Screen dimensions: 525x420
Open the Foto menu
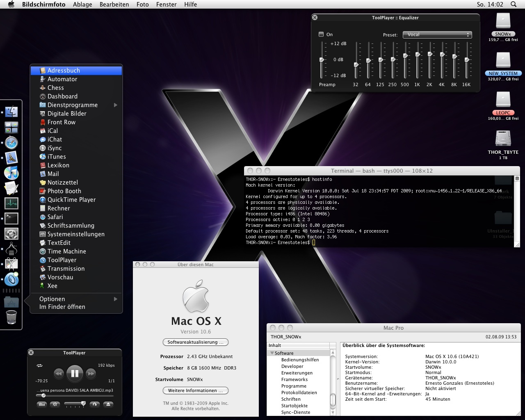coord(142,5)
